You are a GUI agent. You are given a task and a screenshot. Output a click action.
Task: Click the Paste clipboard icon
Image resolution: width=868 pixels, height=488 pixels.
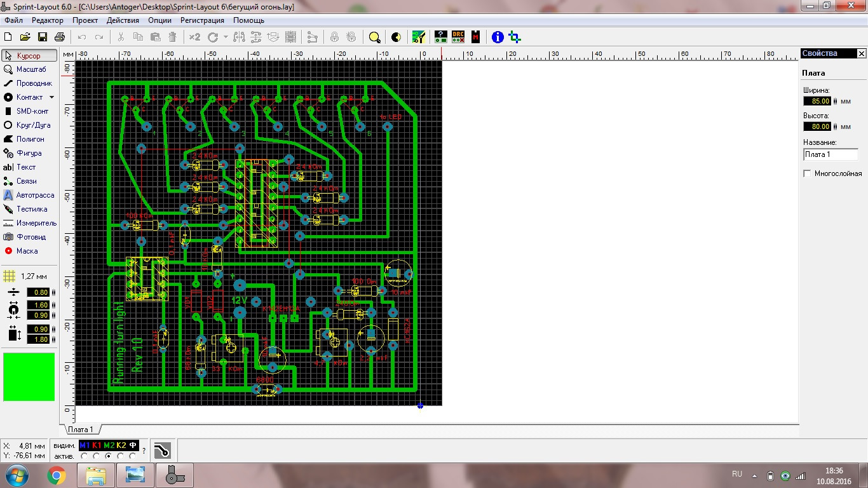155,37
